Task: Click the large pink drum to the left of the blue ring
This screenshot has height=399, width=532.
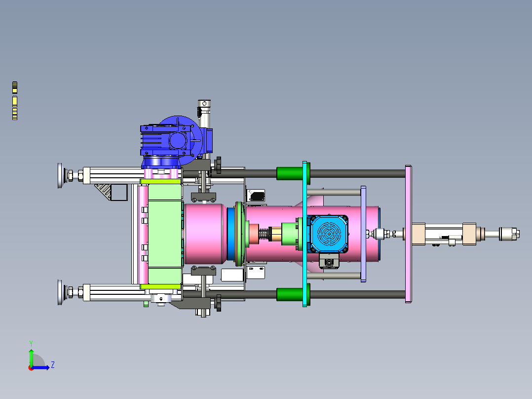Action: (204, 234)
